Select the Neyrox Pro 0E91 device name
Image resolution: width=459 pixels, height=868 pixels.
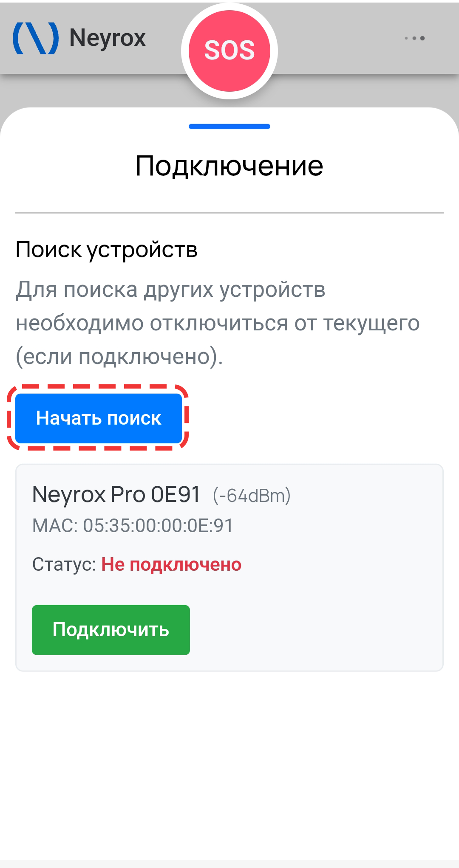click(x=116, y=495)
